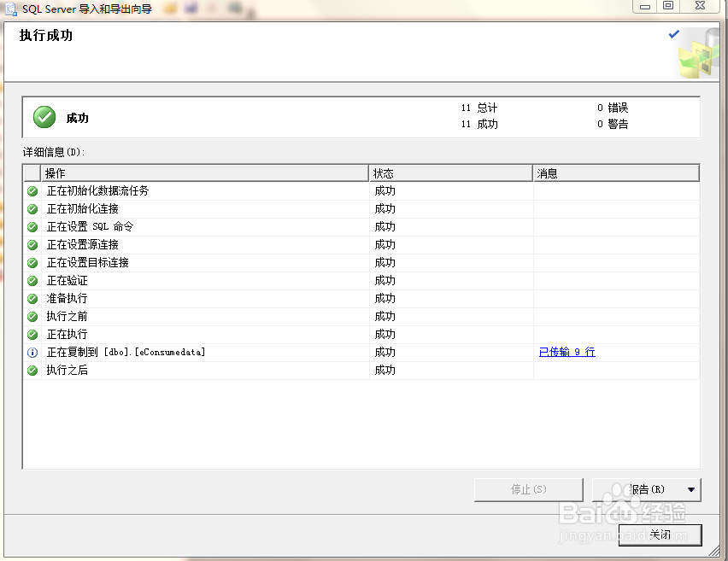Viewport: 728px width, 561px height.
Task: Click success icon for 正在初始化连接 row
Action: (x=32, y=209)
